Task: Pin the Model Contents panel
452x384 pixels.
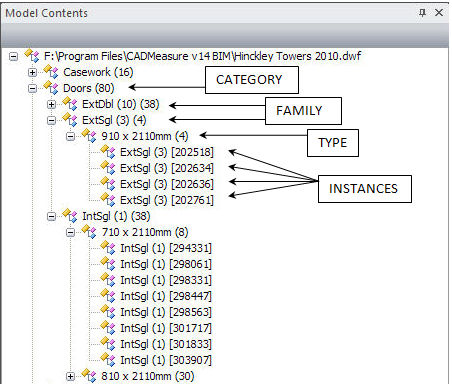Action: click(x=422, y=13)
